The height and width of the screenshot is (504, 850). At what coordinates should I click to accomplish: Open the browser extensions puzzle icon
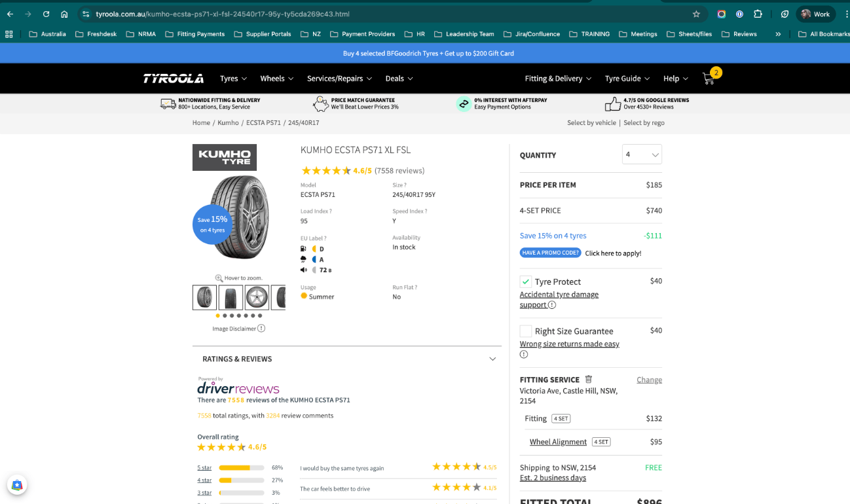click(758, 14)
